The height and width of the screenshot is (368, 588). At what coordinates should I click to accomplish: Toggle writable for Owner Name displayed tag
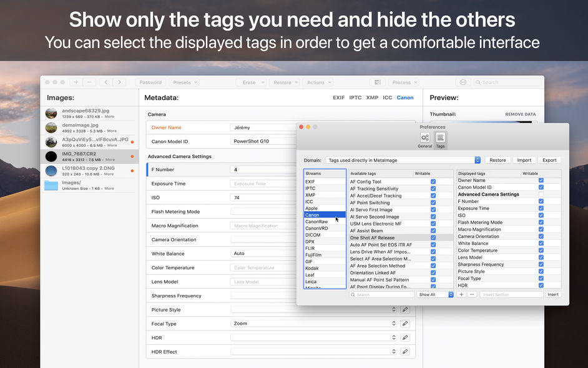point(541,180)
